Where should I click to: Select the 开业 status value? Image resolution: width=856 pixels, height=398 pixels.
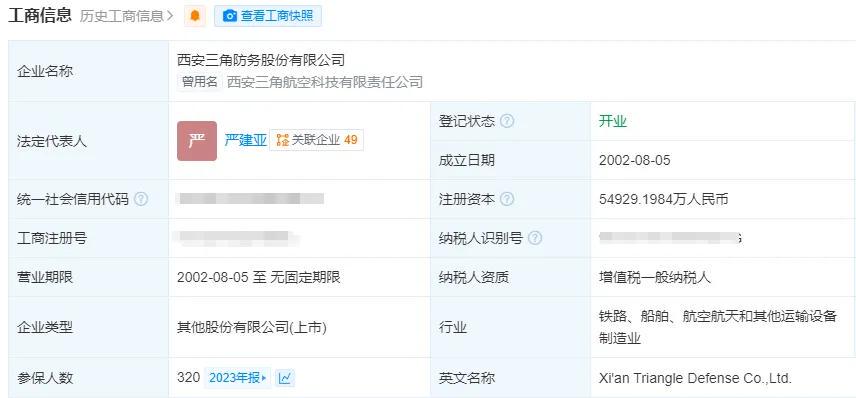click(613, 121)
